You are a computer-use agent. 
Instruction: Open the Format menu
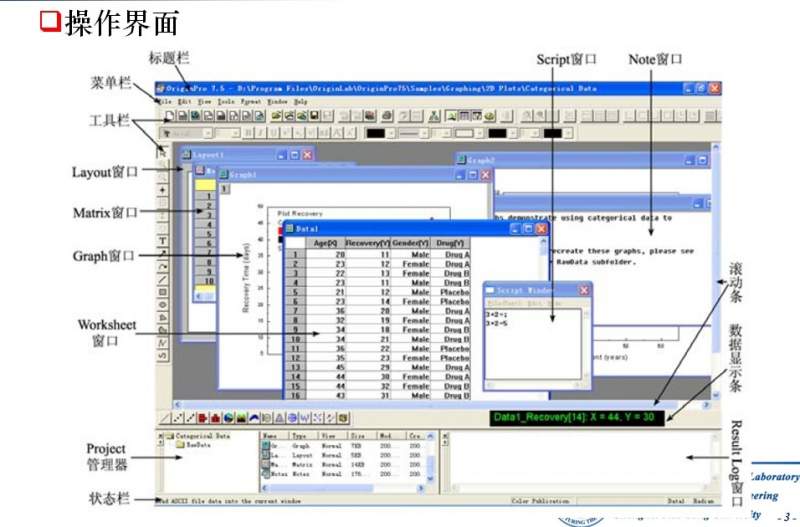click(x=251, y=102)
